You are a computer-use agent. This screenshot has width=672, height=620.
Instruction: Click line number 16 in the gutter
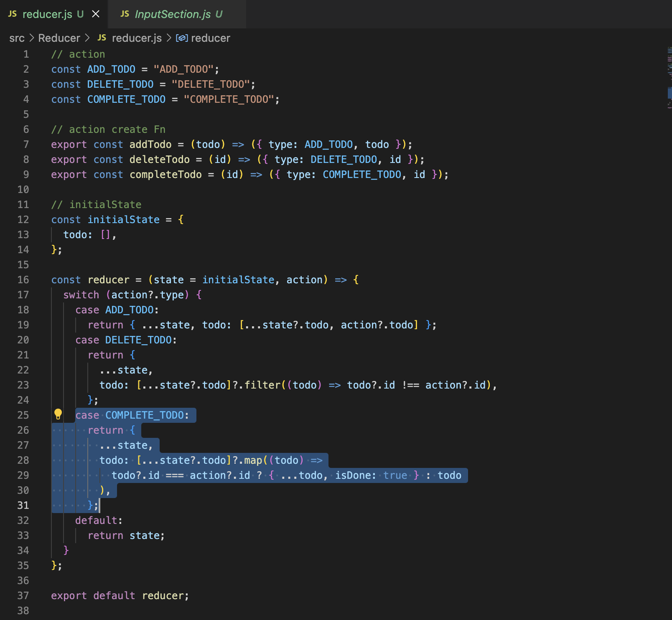[23, 280]
